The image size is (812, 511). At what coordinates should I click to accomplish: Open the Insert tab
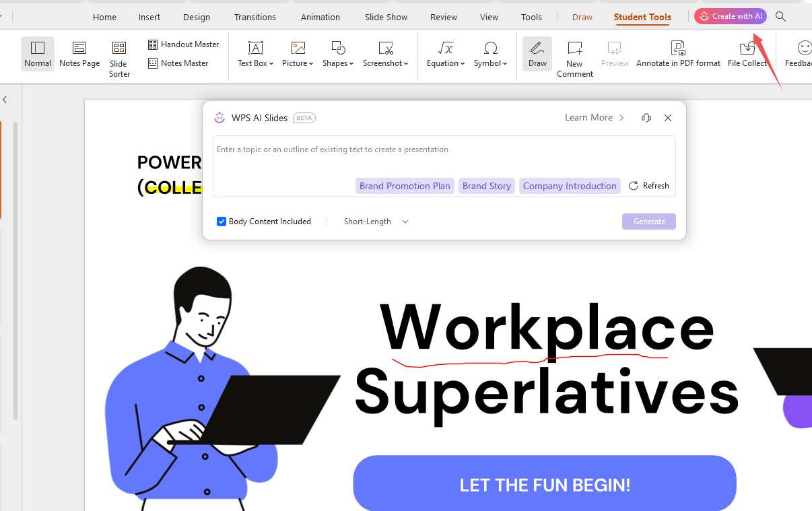point(149,18)
